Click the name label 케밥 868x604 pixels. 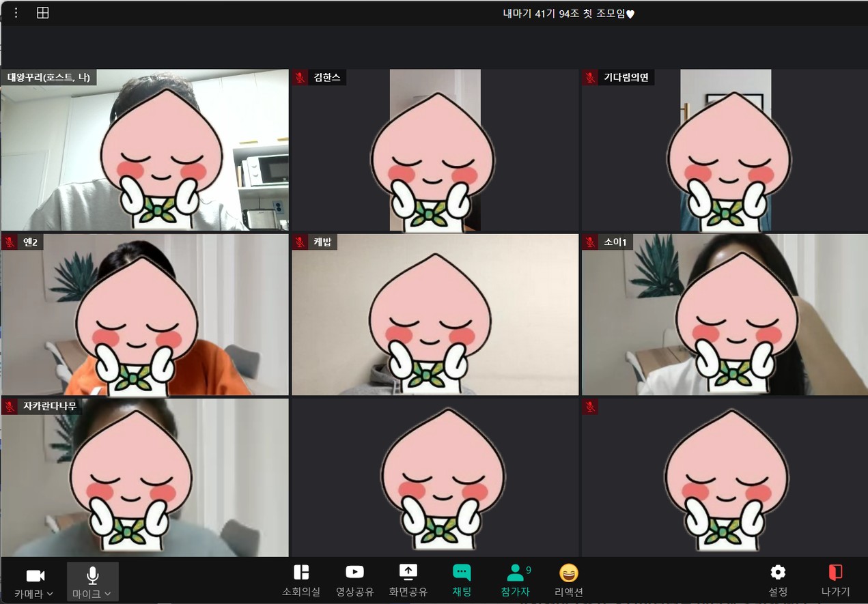(x=322, y=242)
